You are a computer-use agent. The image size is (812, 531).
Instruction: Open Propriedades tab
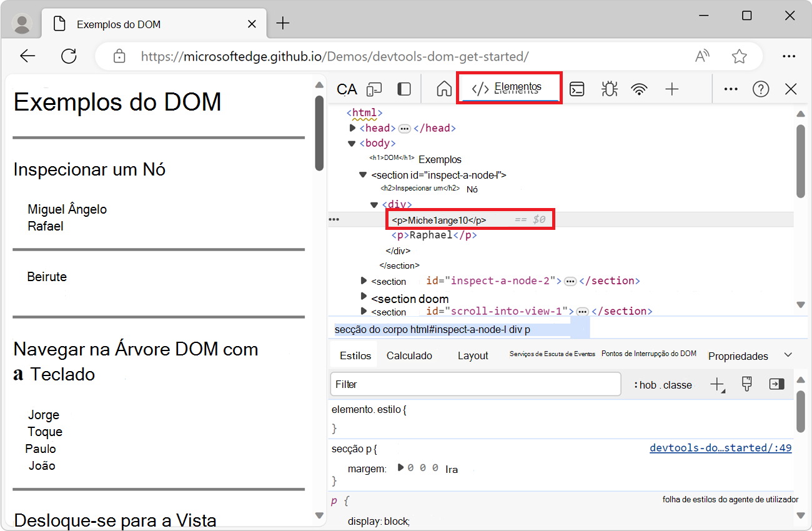pyautogui.click(x=738, y=356)
